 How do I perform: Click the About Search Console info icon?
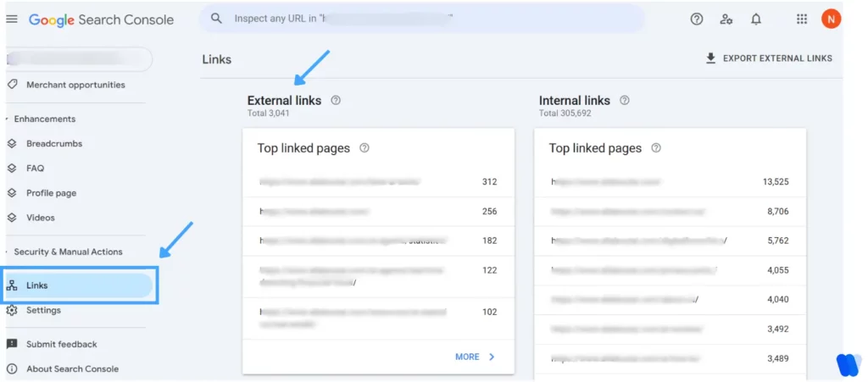(12, 368)
